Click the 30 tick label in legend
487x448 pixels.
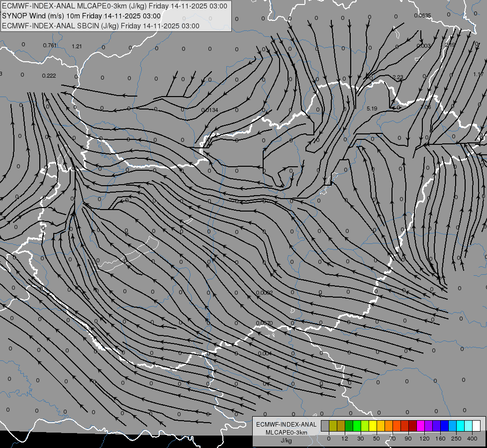(361, 439)
